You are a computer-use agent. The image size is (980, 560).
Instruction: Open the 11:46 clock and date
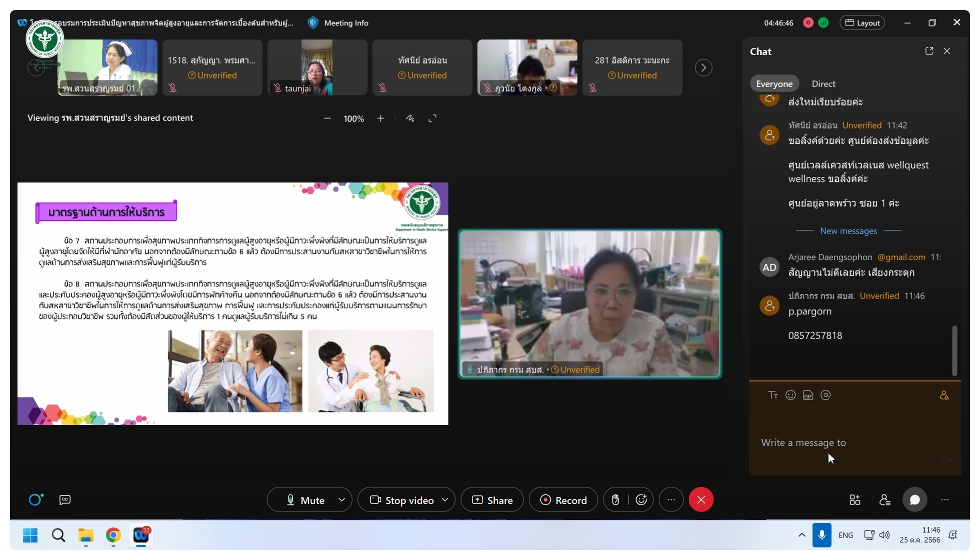pos(920,535)
